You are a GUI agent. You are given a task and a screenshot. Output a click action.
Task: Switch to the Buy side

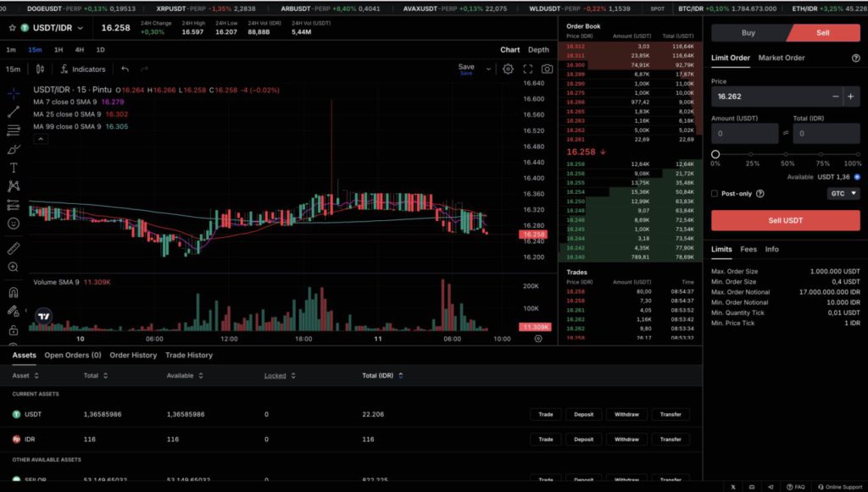click(748, 33)
